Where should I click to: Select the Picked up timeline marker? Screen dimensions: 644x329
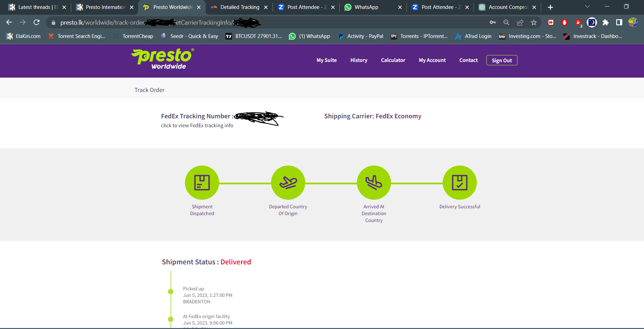click(x=171, y=292)
